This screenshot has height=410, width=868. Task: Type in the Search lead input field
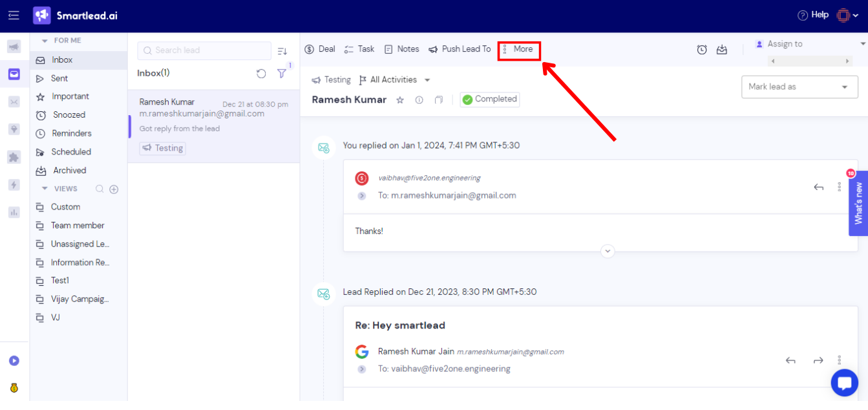(204, 50)
